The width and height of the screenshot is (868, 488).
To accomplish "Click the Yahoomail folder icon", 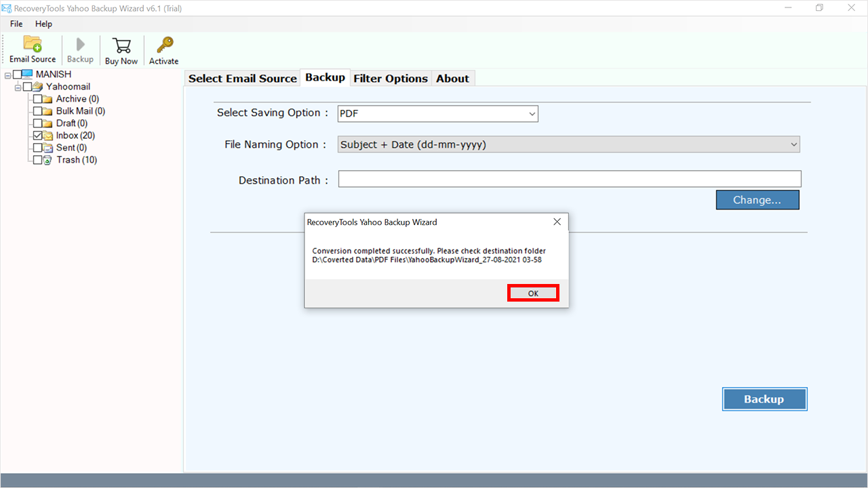I will click(x=38, y=87).
